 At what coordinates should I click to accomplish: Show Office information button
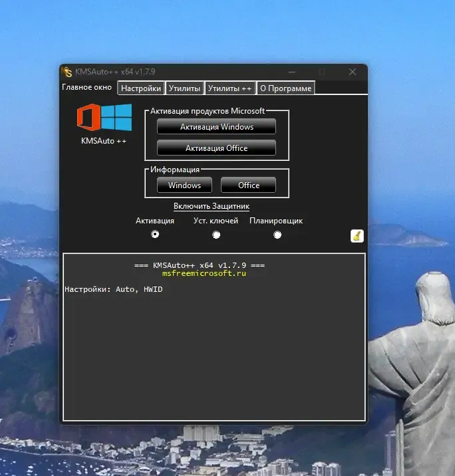pos(249,185)
